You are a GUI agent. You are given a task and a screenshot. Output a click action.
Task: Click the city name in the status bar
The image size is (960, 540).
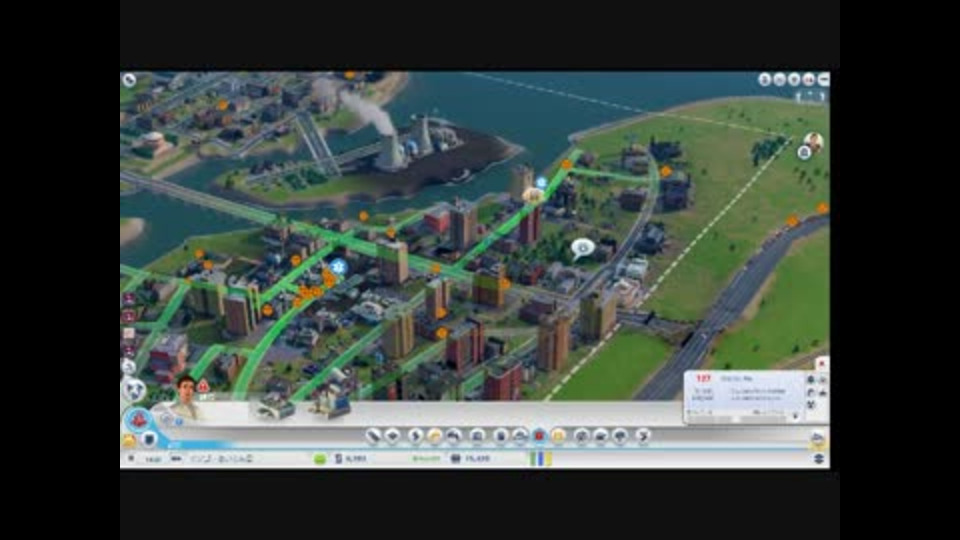pyautogui.click(x=221, y=459)
